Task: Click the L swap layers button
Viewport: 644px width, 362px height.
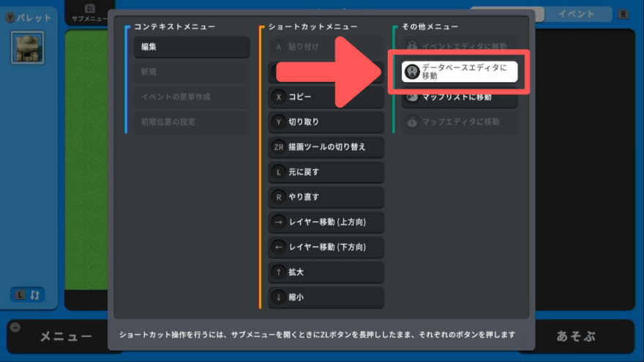Action: 28,295
